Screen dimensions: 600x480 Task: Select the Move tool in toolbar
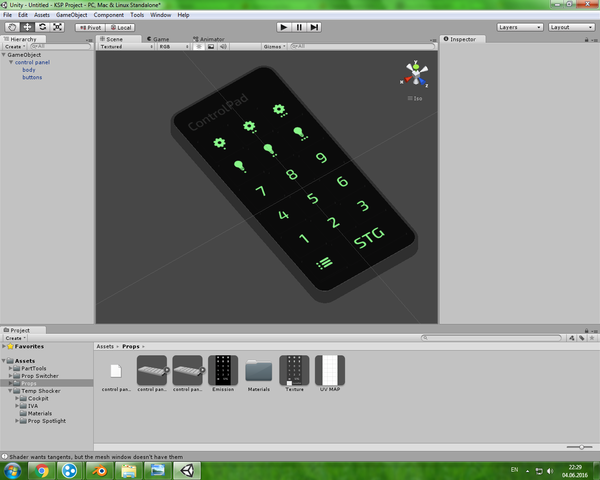tap(27, 27)
